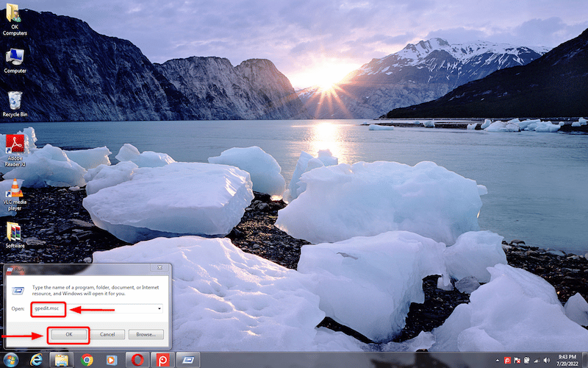Click the Browse... button in Run

pos(146,334)
